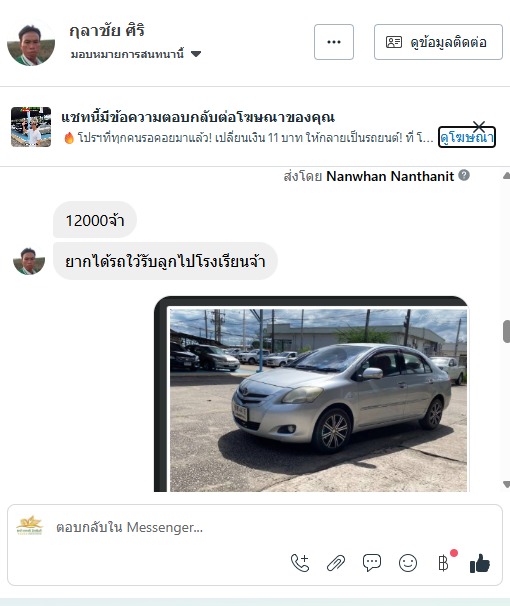Click the scroll up arrow in chat
The image size is (510, 606).
tap(506, 175)
